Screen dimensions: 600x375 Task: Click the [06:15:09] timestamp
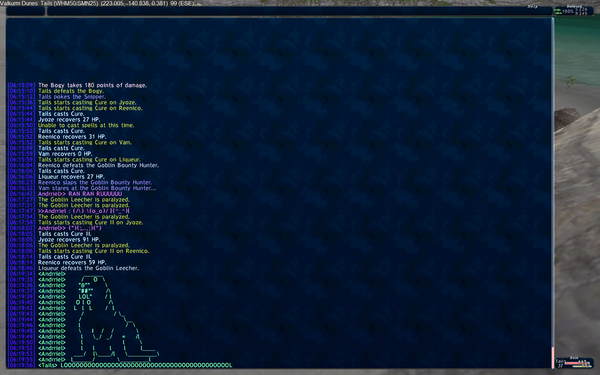click(21, 85)
